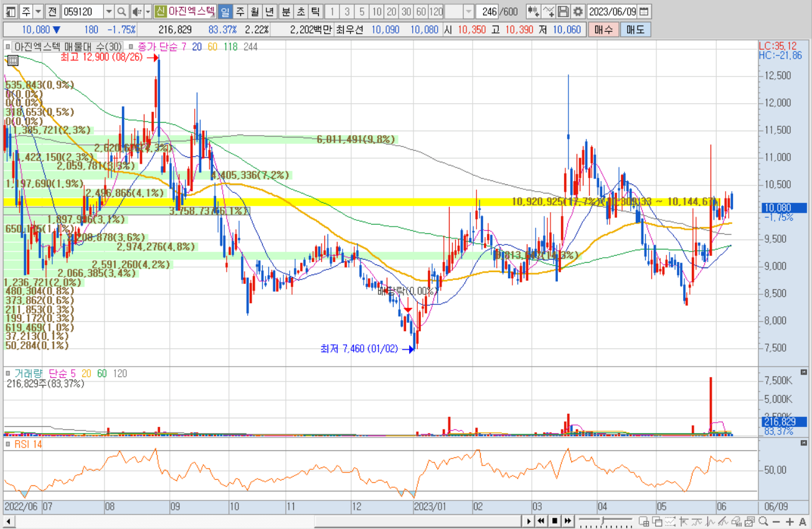Click the zoom slider handle in bottom bar
The image size is (812, 529).
[x=603, y=520]
